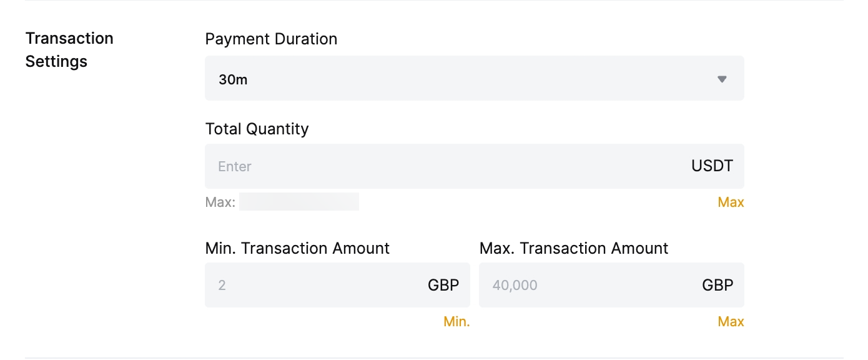Click the Min. Transaction Amount label
This screenshot has height=360, width=868.
[297, 248]
